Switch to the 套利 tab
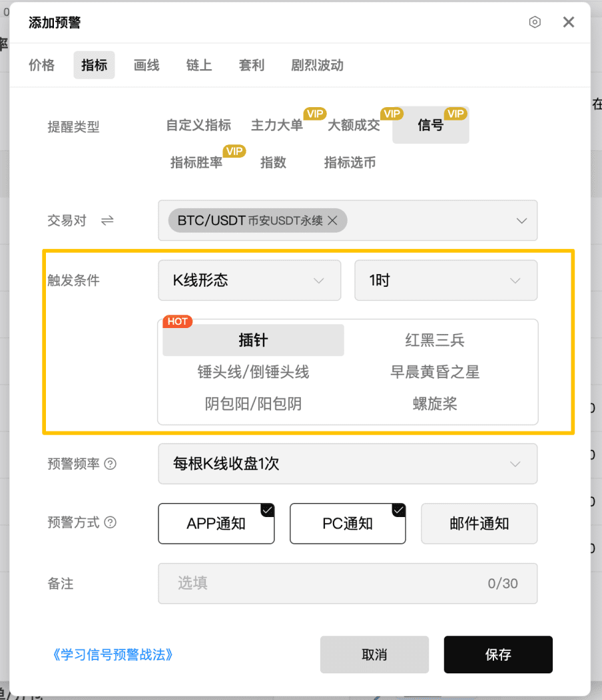602x700 pixels. tap(252, 65)
